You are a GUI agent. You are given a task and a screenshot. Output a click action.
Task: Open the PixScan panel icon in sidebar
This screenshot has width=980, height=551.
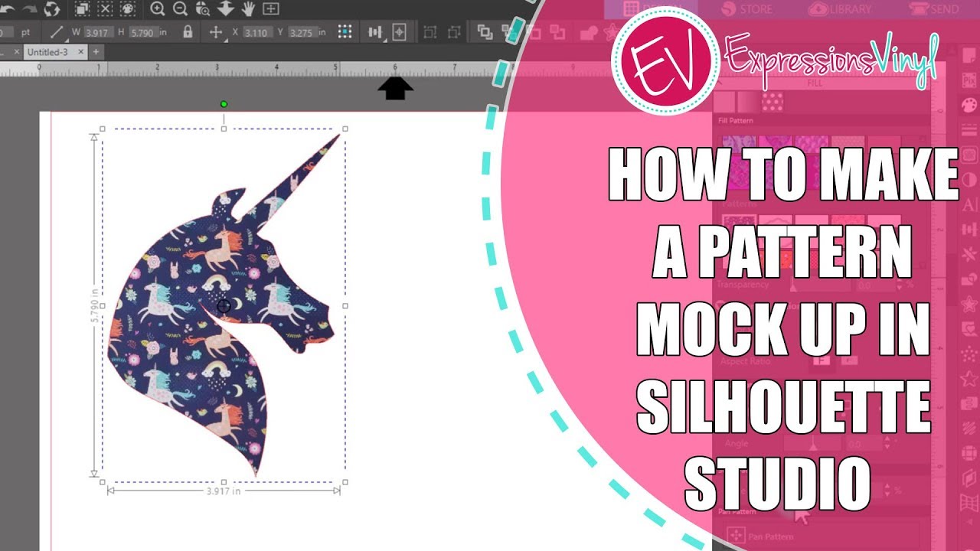point(969,79)
